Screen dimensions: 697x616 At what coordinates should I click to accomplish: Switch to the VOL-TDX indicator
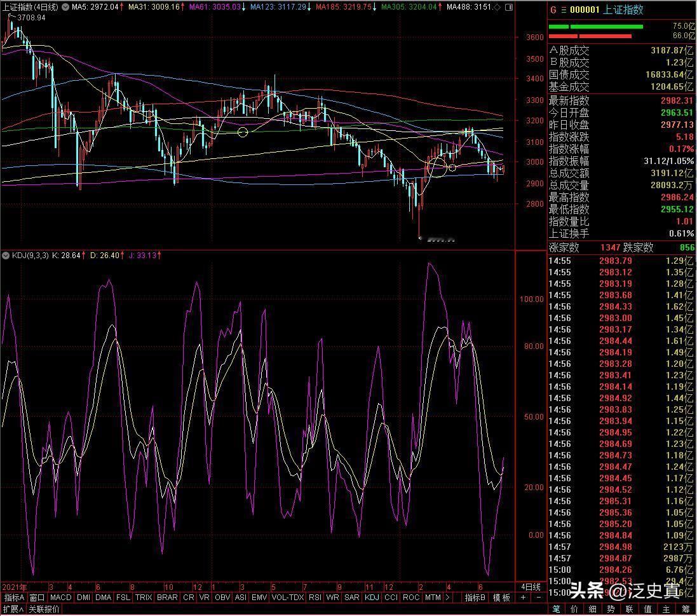pyautogui.click(x=288, y=598)
